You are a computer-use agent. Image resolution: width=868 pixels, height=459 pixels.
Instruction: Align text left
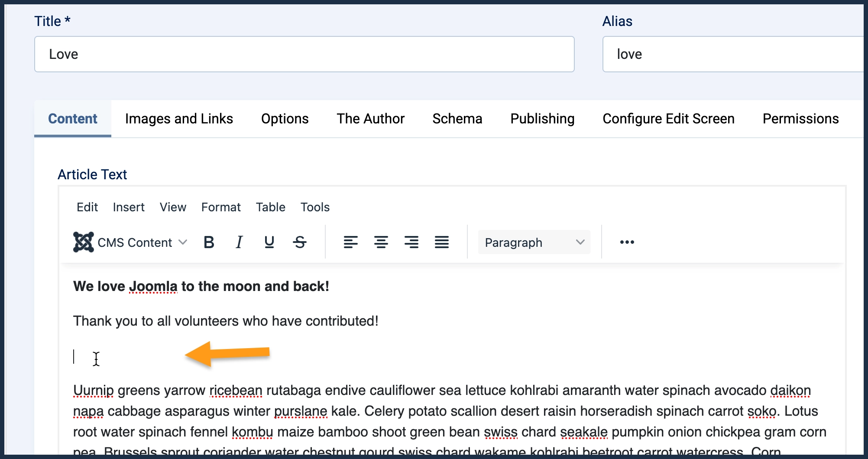pos(351,242)
